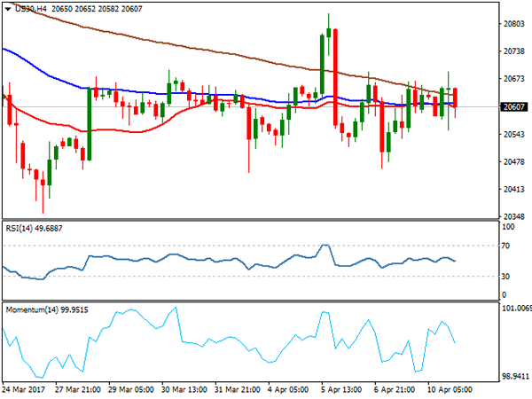Click the tall red candle after the 5 Apr peak
The width and height of the screenshot is (532, 399).
(335, 77)
